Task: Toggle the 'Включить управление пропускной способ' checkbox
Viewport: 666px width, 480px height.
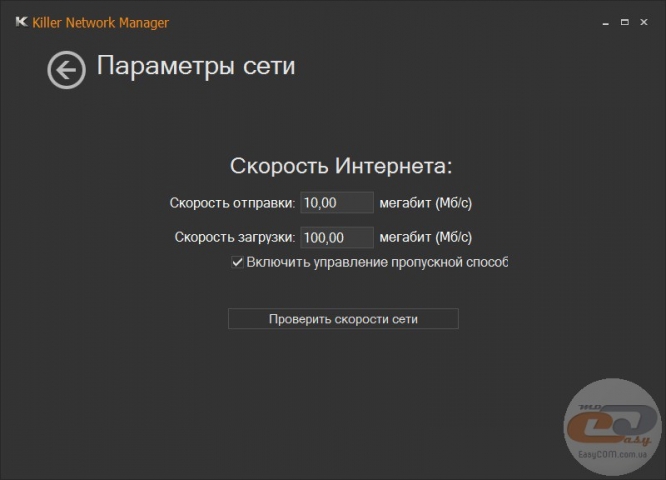Action: [237, 262]
